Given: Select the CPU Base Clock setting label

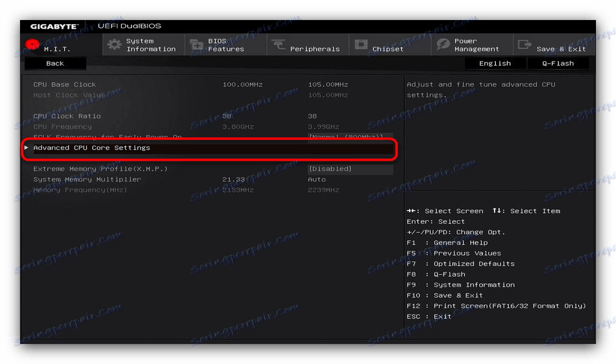Looking at the screenshot, I should 64,84.
